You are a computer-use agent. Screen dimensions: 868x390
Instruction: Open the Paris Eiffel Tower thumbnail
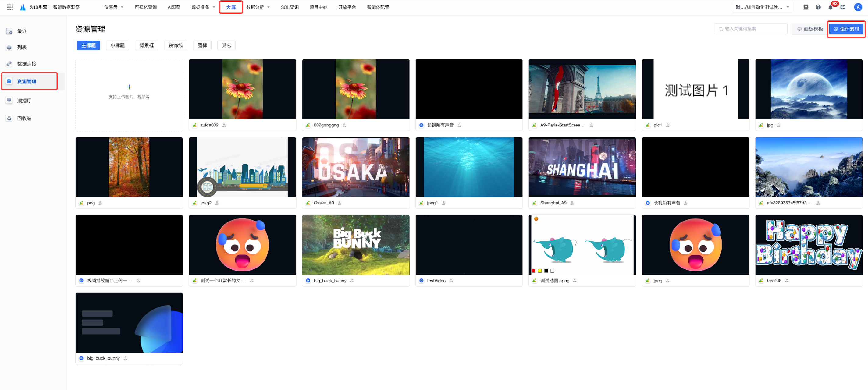click(582, 89)
